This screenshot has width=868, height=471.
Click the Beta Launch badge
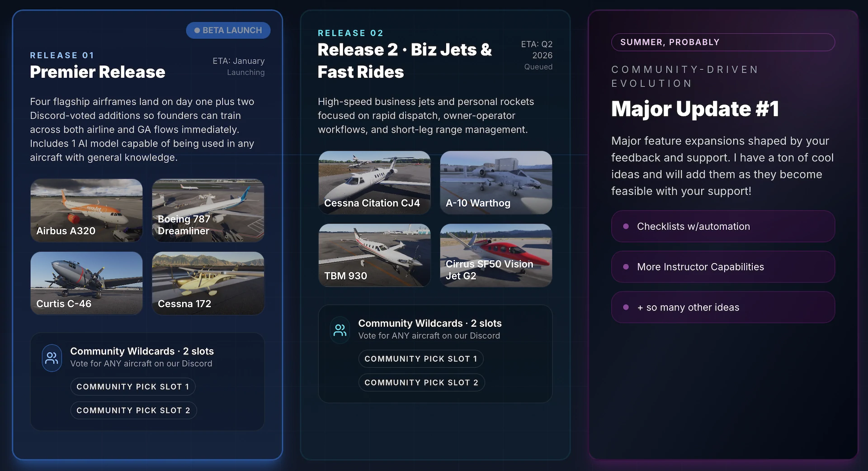(x=228, y=30)
